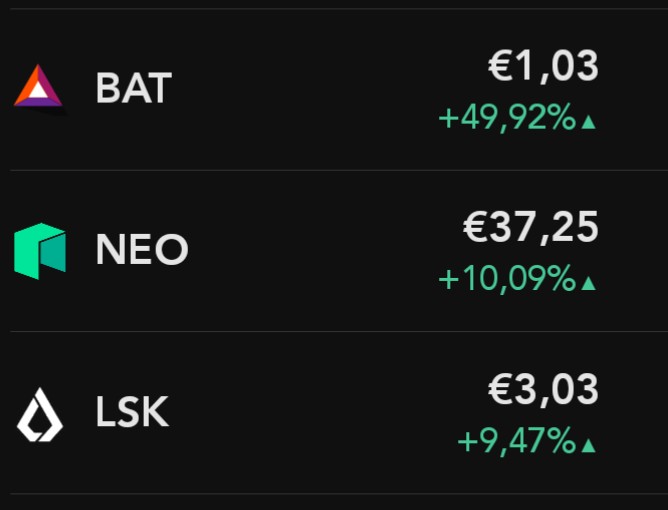Select the NEO ticker name
This screenshot has width=668, height=510.
point(142,250)
